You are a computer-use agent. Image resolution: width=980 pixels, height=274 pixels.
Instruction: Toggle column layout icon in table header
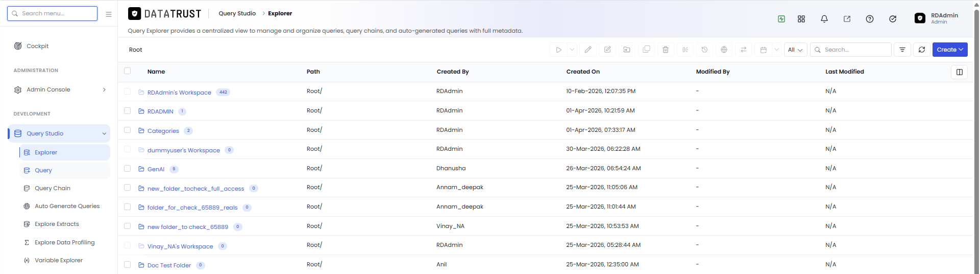tap(960, 72)
